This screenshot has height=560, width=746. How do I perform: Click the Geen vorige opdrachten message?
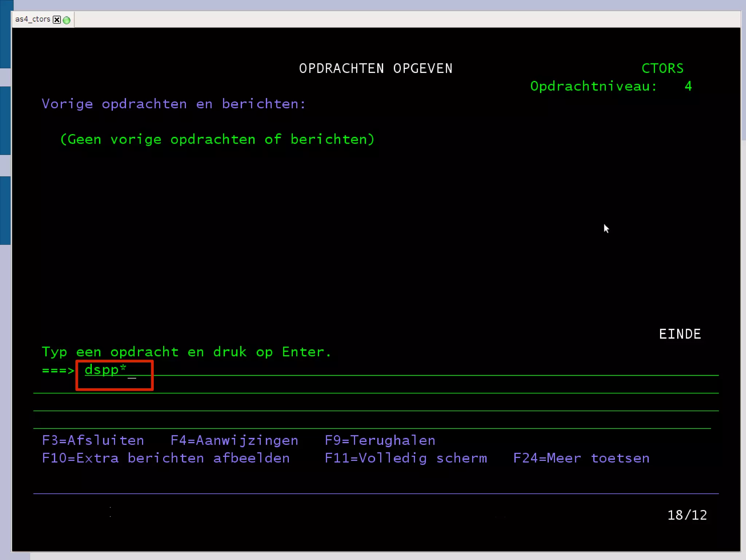[217, 140]
